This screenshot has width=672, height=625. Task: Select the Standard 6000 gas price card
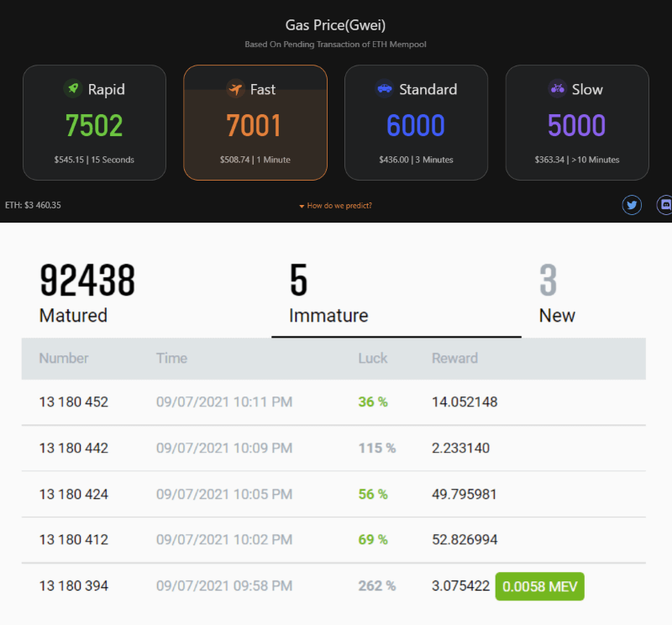click(416, 123)
